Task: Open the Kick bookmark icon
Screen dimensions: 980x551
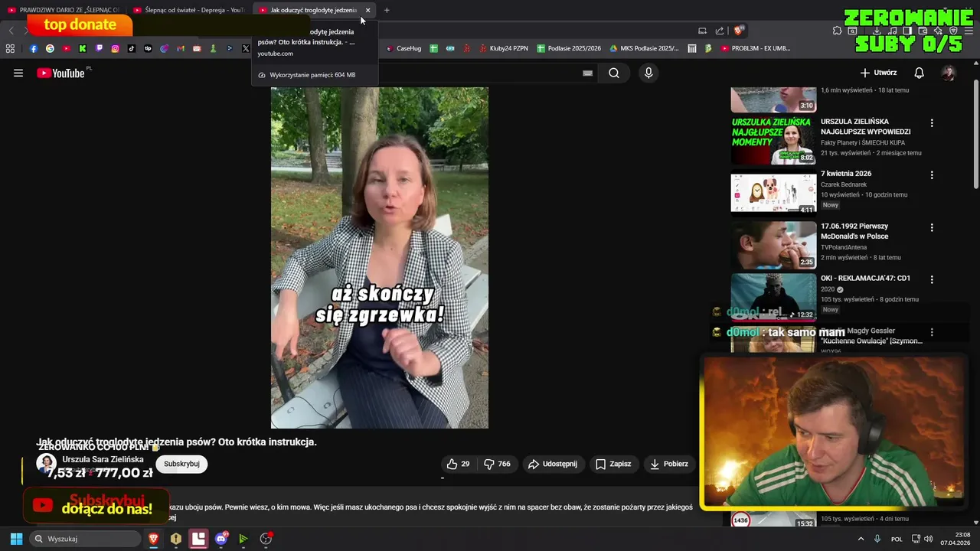Action: click(83, 48)
